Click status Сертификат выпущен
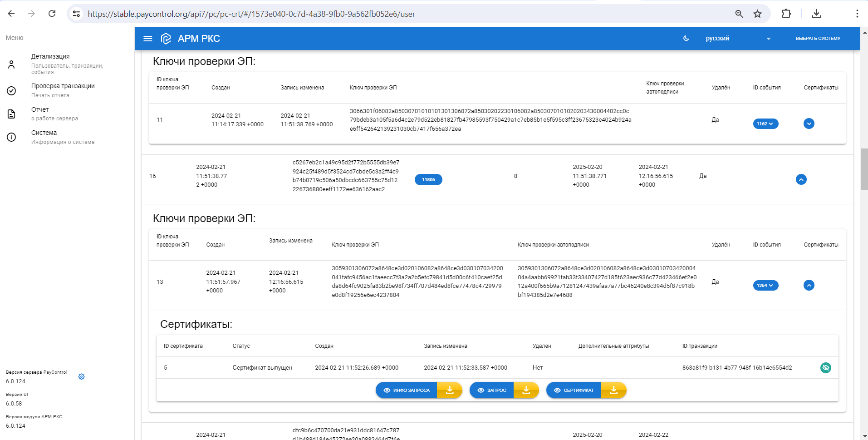Screen dimensions: 868x440 point(262,368)
